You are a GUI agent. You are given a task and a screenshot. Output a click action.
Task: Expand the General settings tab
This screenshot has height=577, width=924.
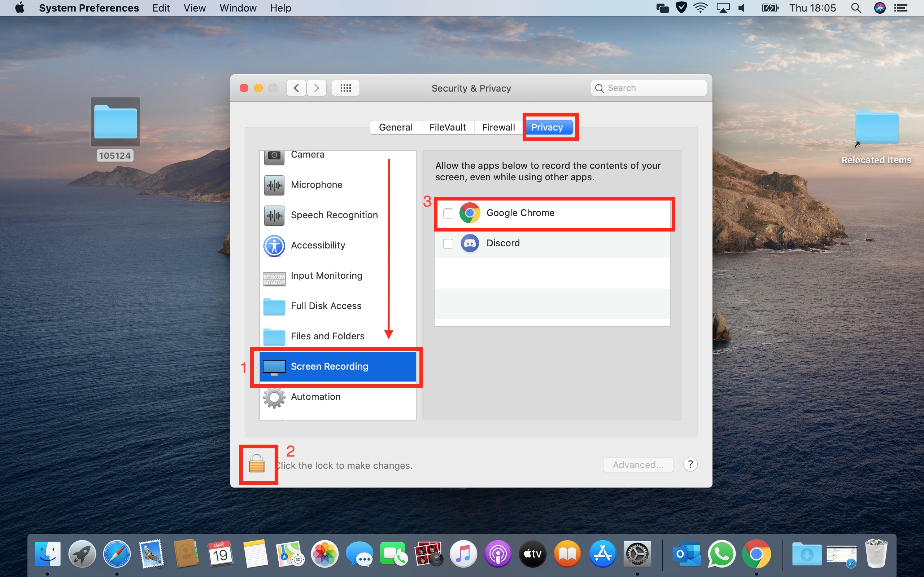click(x=395, y=127)
